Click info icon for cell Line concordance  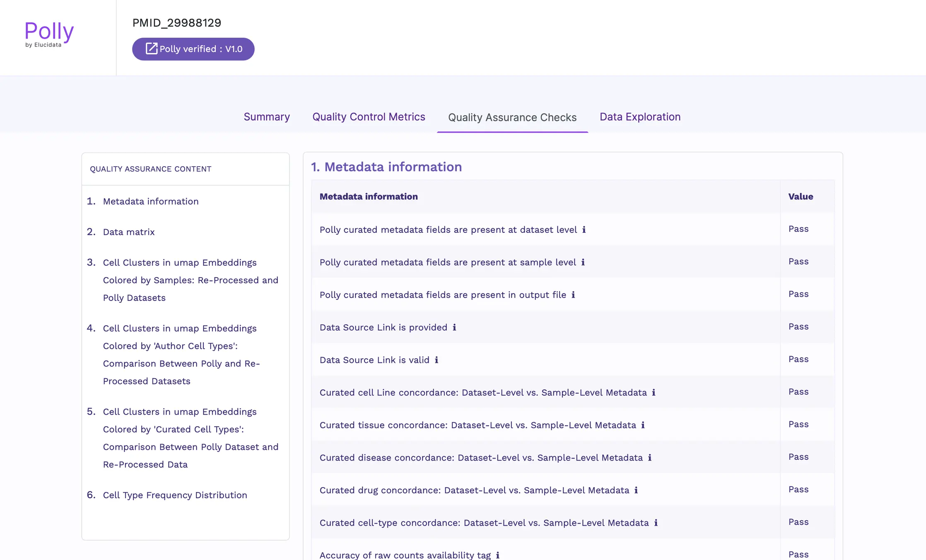(654, 392)
